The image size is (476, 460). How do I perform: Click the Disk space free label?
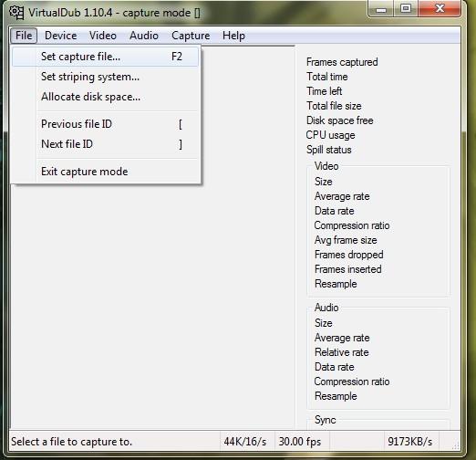(339, 120)
